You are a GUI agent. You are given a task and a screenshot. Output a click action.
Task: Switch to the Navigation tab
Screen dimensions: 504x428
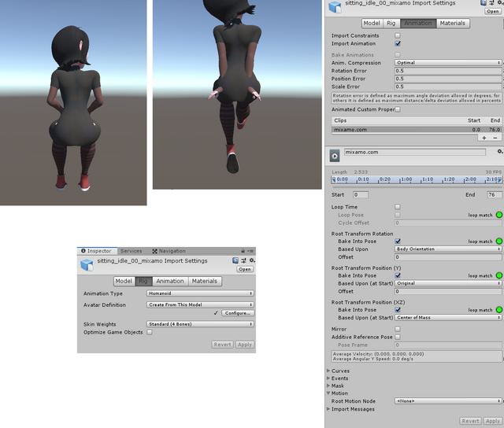[x=169, y=251]
